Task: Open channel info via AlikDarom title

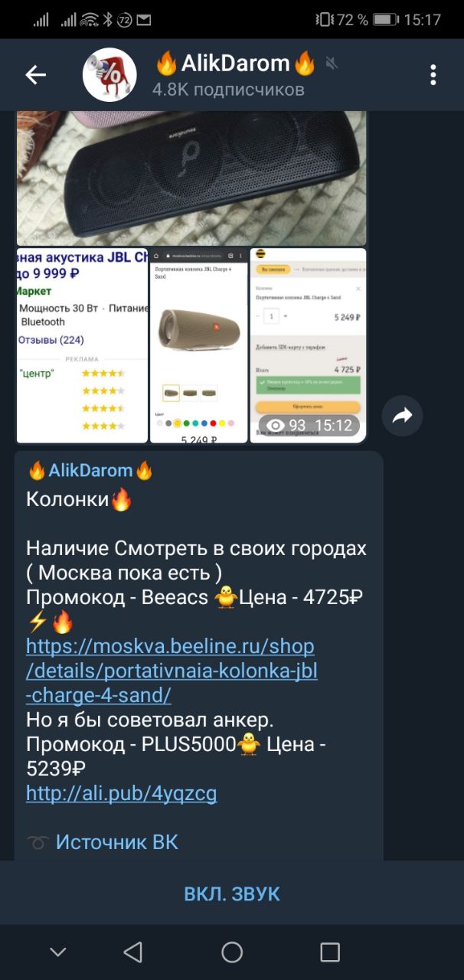Action: pyautogui.click(x=235, y=63)
